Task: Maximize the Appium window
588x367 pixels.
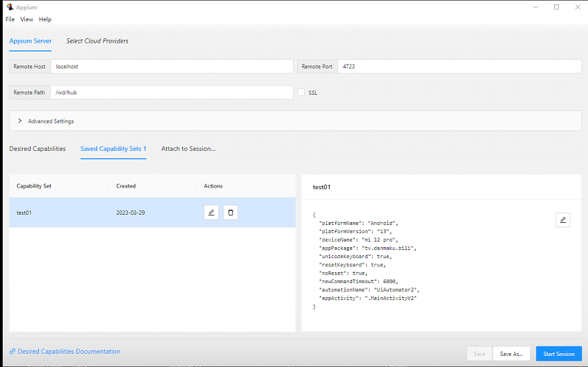Action: coord(556,7)
